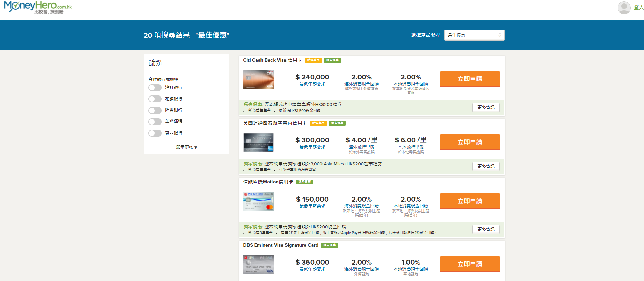The height and width of the screenshot is (281, 644).
Task: Click the $ 150,000 minimum salary value
Action: point(312,200)
